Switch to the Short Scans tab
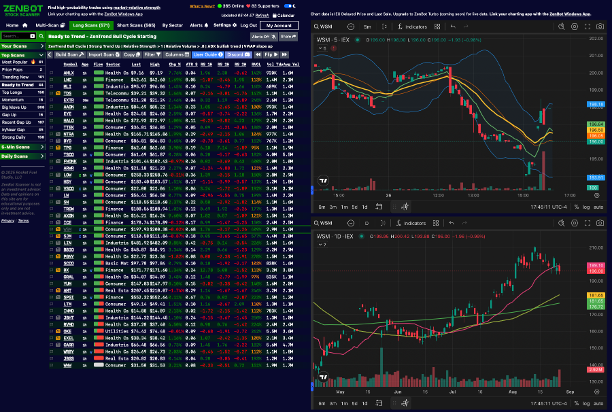This screenshot has width=612, height=412. pos(136,25)
